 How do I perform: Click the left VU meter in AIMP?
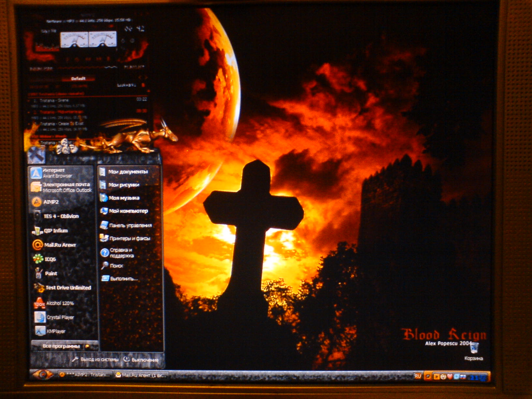pos(74,39)
